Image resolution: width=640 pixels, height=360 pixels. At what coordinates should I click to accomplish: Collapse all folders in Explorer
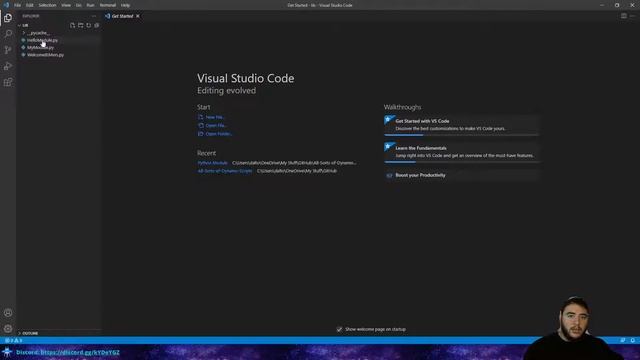[x=97, y=25]
